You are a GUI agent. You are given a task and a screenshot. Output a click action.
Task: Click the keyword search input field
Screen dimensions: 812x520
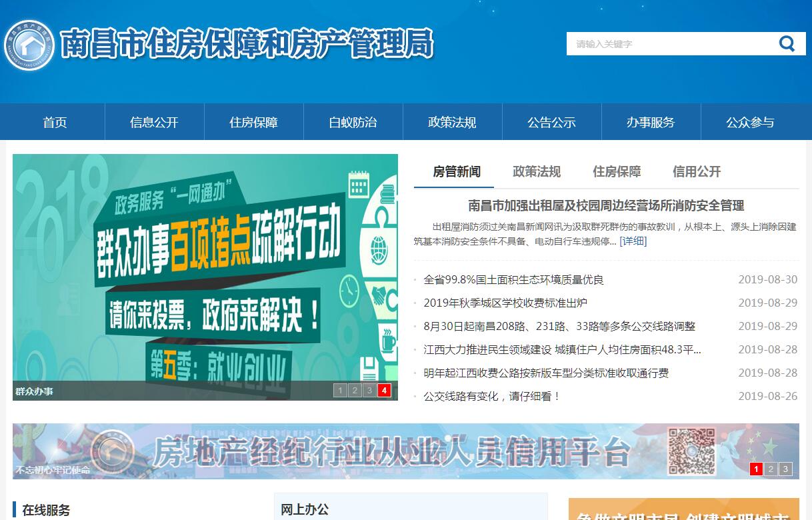tap(667, 44)
